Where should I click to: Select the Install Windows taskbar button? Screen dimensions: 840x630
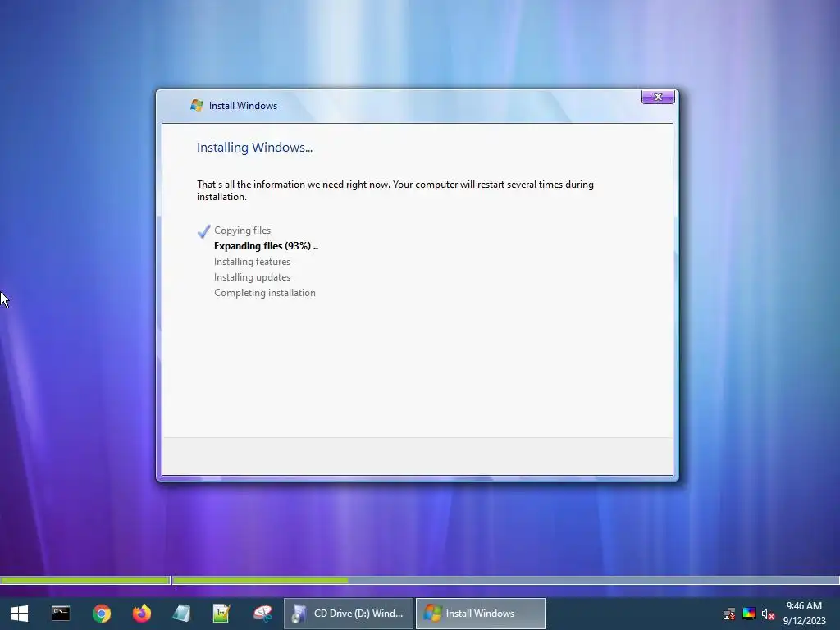click(x=481, y=614)
